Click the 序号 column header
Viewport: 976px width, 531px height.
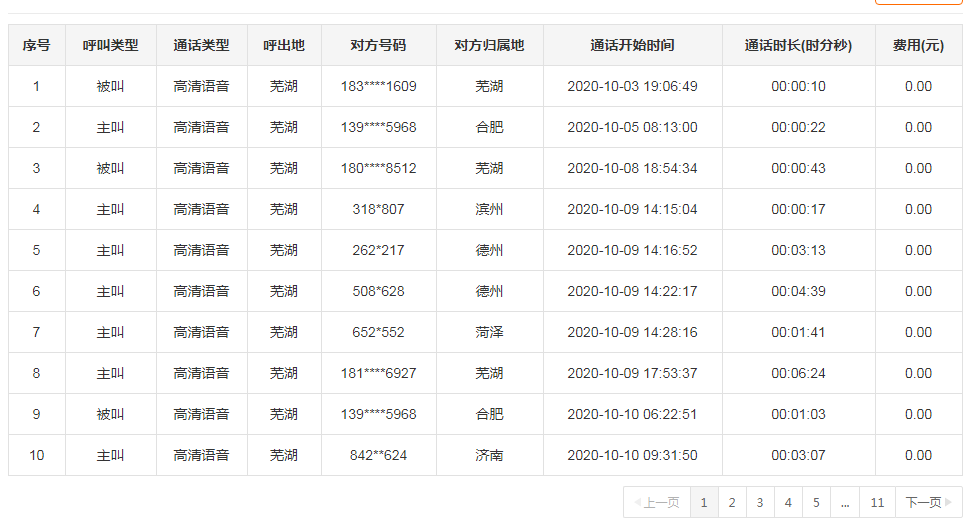coord(37,46)
